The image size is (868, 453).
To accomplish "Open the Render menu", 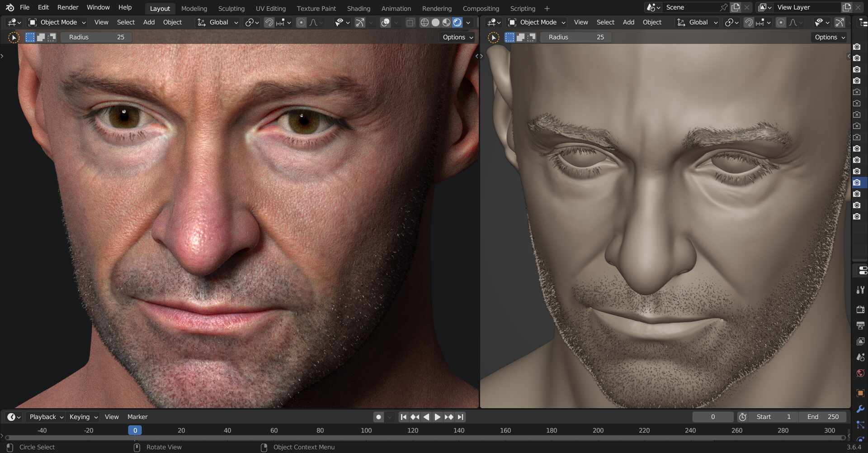I will tap(68, 7).
